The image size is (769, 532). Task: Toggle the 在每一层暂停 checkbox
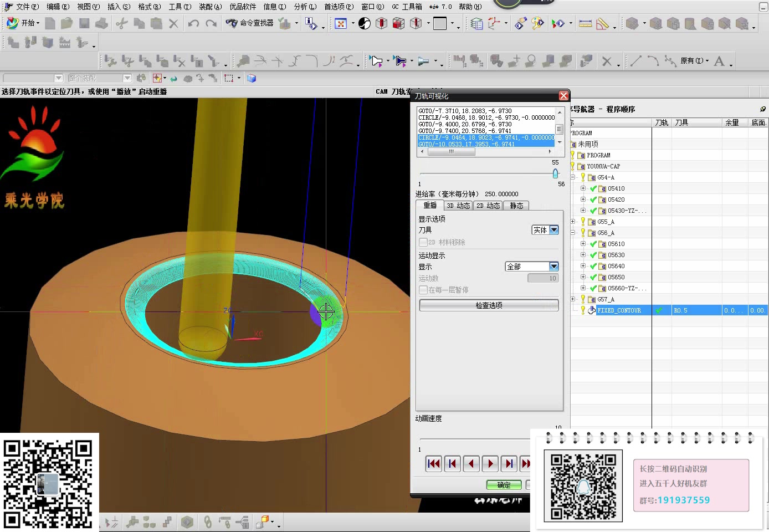pos(424,290)
